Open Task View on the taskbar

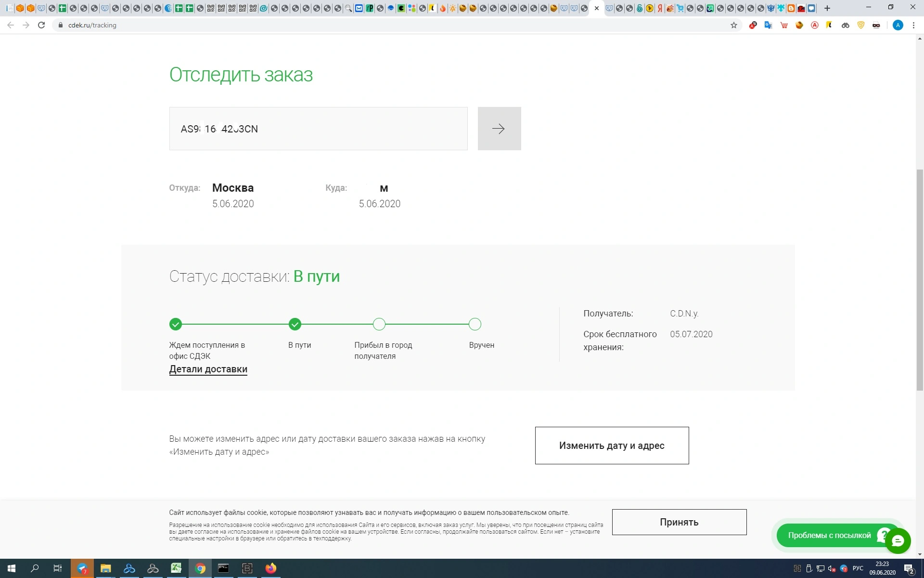(x=58, y=568)
